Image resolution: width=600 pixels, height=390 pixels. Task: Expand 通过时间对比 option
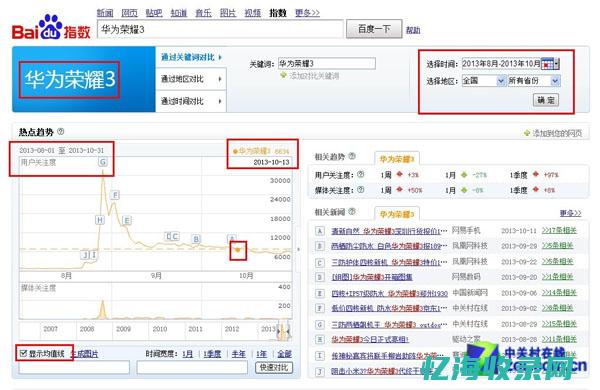[191, 101]
